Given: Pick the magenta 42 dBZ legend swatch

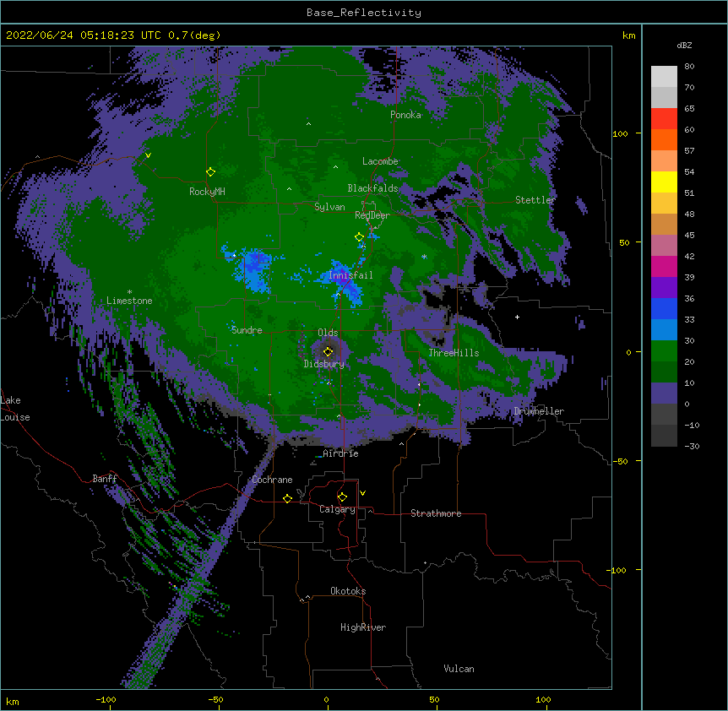Looking at the screenshot, I should 664,266.
